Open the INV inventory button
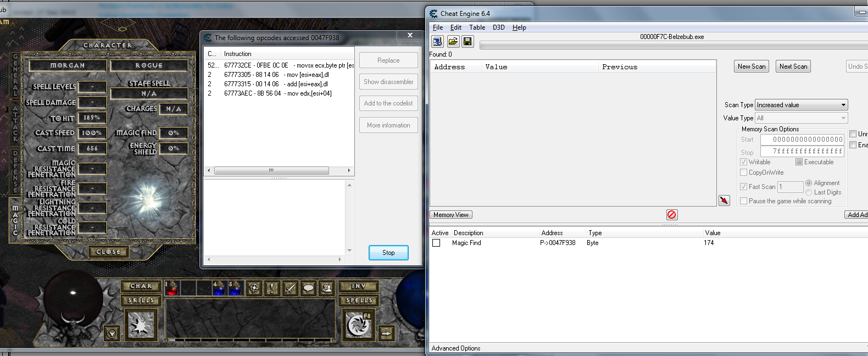The image size is (868, 356). [x=359, y=286]
